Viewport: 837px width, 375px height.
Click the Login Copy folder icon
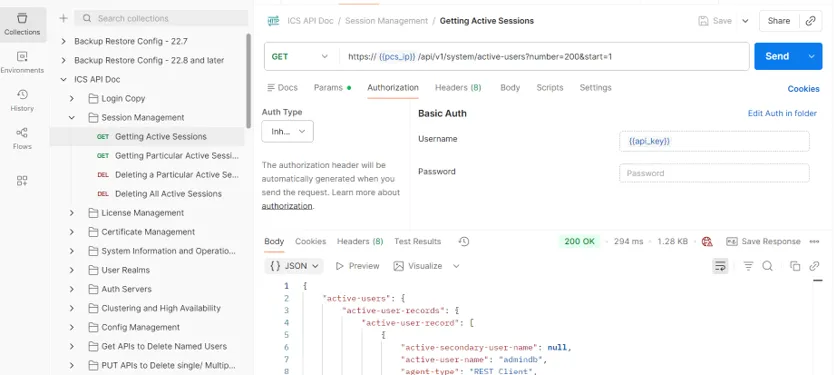click(93, 99)
